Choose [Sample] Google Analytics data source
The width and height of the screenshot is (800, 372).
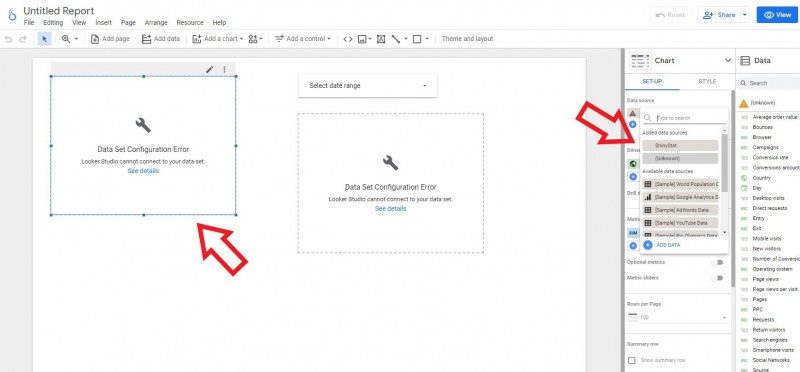(x=680, y=197)
